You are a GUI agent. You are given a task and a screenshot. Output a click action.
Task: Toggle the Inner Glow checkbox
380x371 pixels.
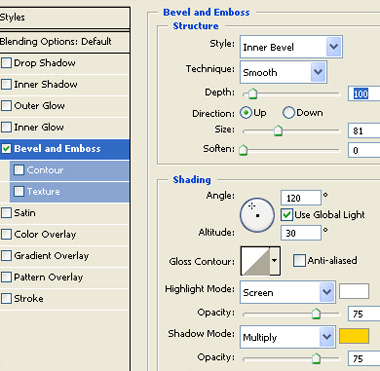pyautogui.click(x=6, y=127)
